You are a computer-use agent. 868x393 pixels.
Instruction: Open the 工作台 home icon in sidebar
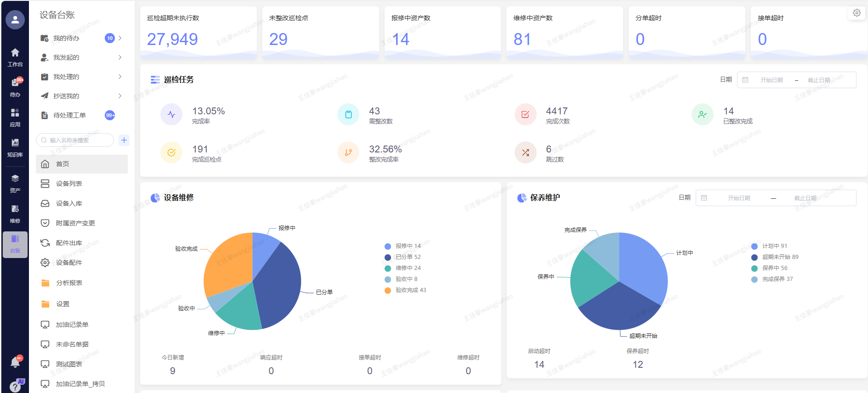15,57
